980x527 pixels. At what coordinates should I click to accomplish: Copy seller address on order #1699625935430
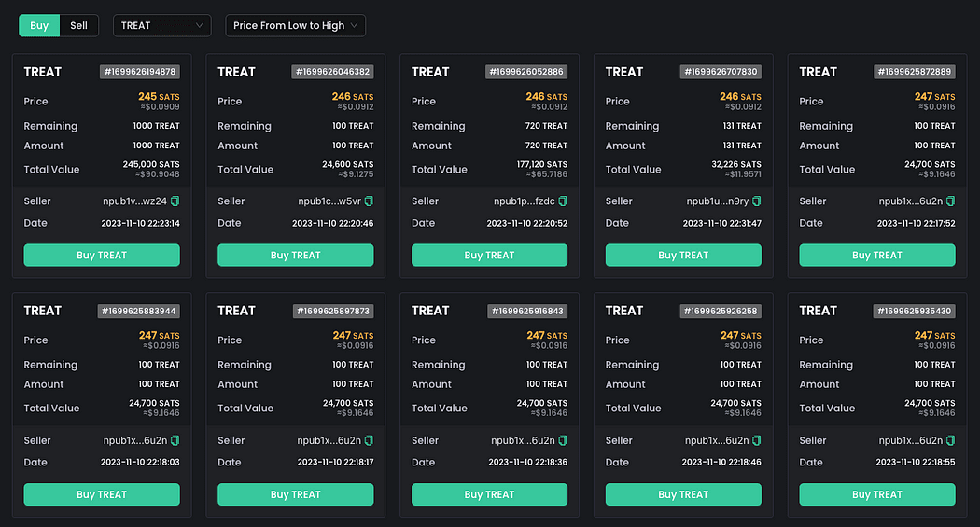[950, 440]
